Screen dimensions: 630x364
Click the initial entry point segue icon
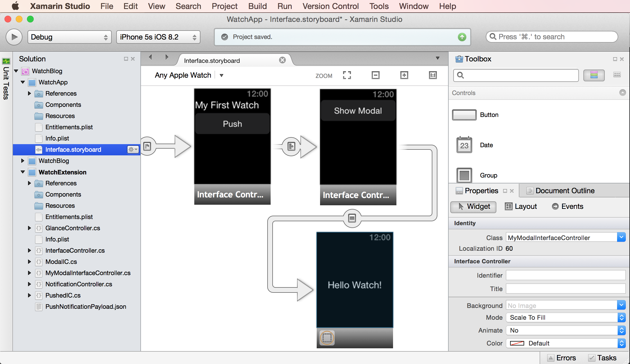pos(147,146)
